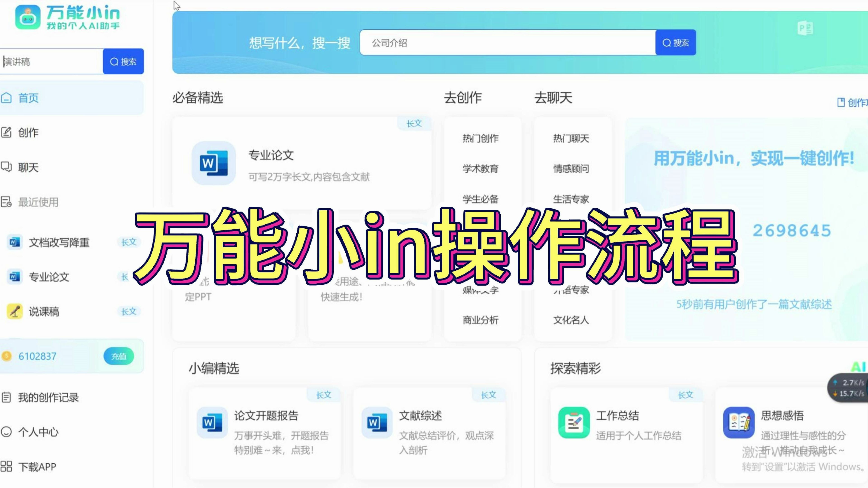Screen dimensions: 868x488
Task: Select 情感顾问 under 去聊天
Action: pos(571,168)
